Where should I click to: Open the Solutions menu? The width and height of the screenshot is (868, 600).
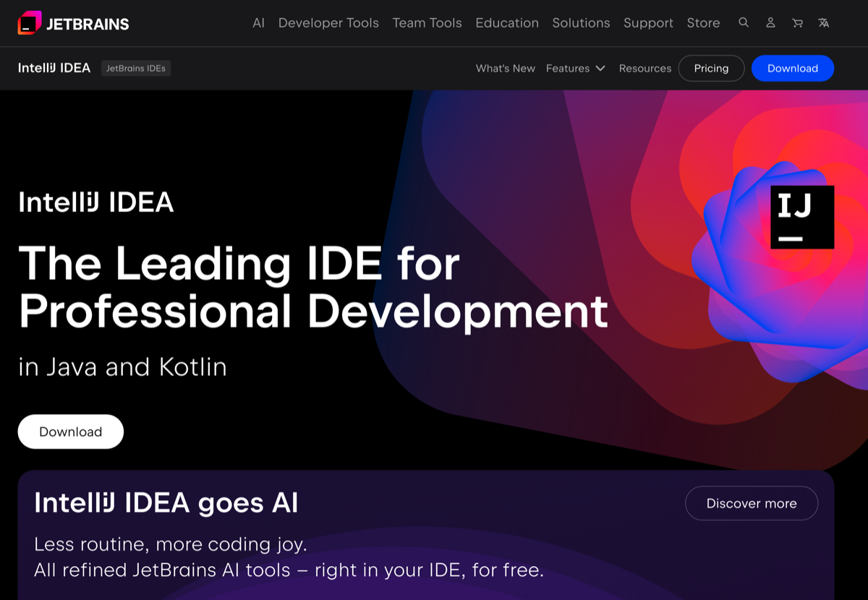click(x=581, y=22)
